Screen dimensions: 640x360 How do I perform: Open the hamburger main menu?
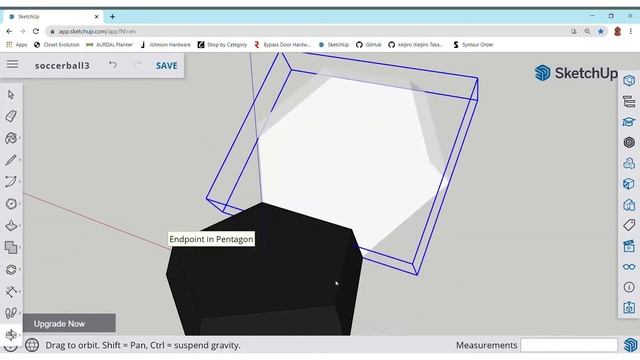(12, 64)
